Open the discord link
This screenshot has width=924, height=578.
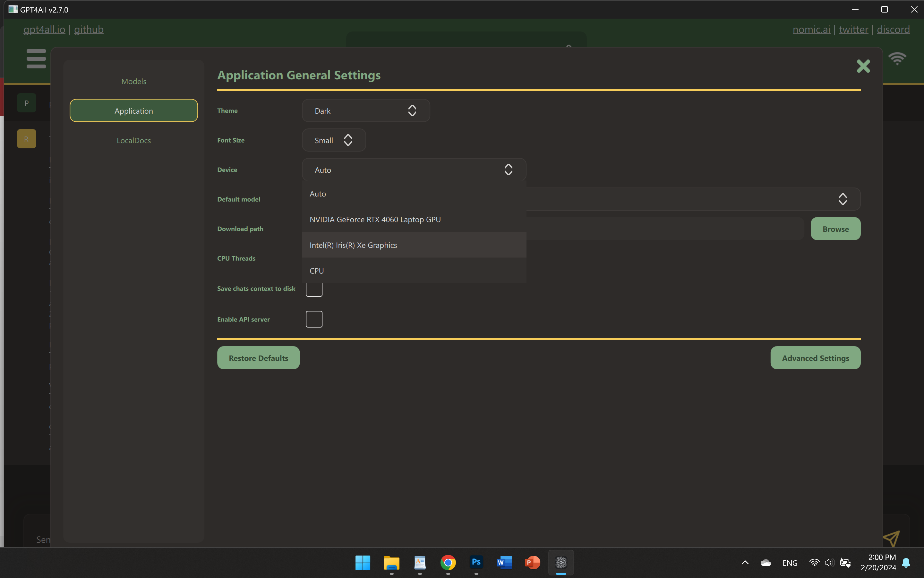[x=893, y=30]
